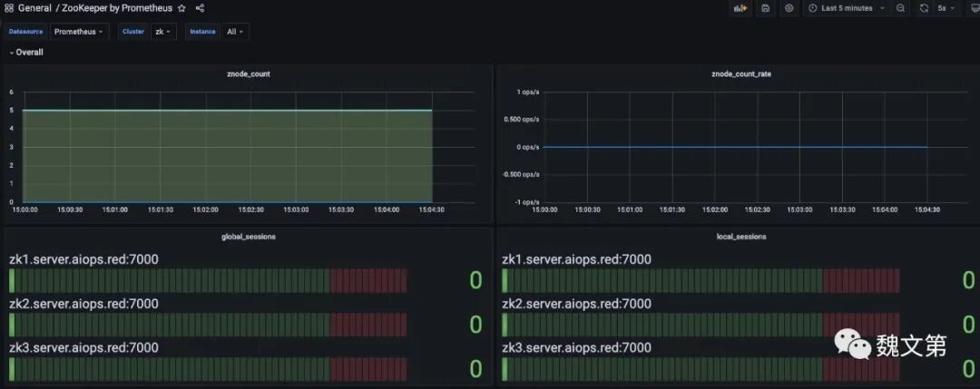Share the dashboard via share icon
The width and height of the screenshot is (980, 389).
point(200,9)
